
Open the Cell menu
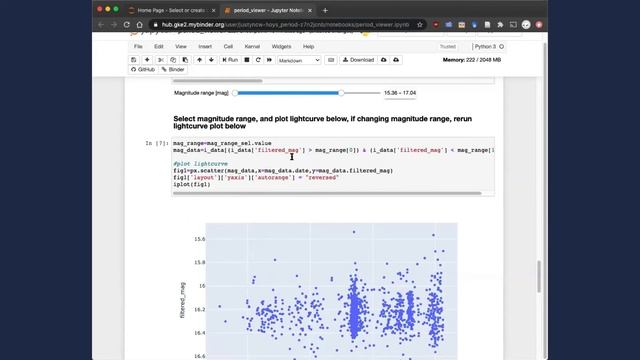pos(228,47)
